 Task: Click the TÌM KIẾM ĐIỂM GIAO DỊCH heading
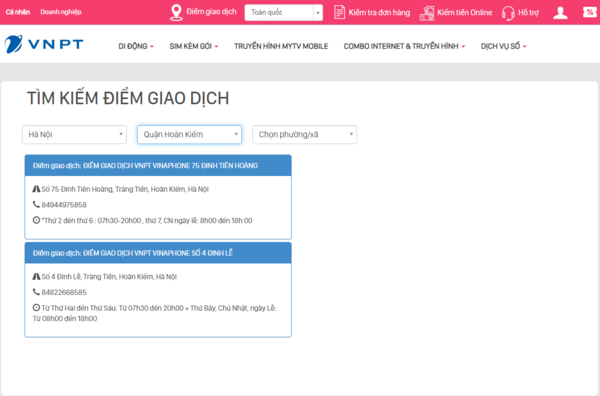click(x=128, y=98)
